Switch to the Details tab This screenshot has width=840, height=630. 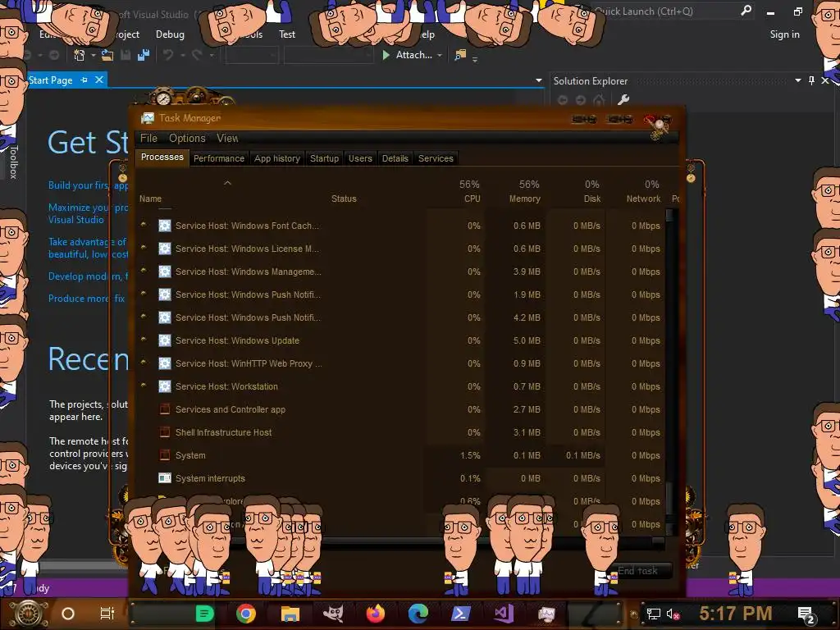click(x=395, y=158)
